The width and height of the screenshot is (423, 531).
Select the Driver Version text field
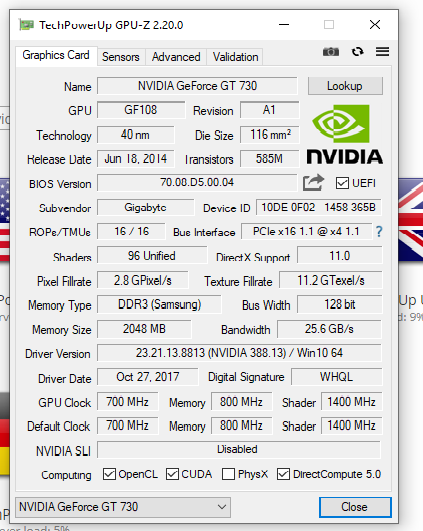coord(239,353)
